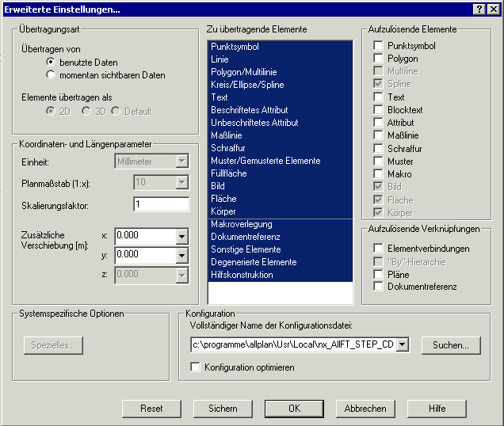Select 'Fläche' in the transfer elements list
This screenshot has height=426, width=504.
pyautogui.click(x=281, y=199)
